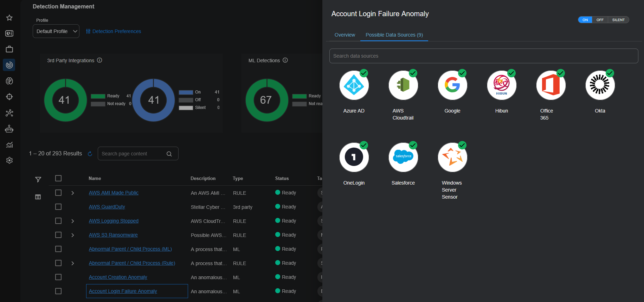644x302 pixels.
Task: Switch detection to SILENT mode
Action: point(618,20)
